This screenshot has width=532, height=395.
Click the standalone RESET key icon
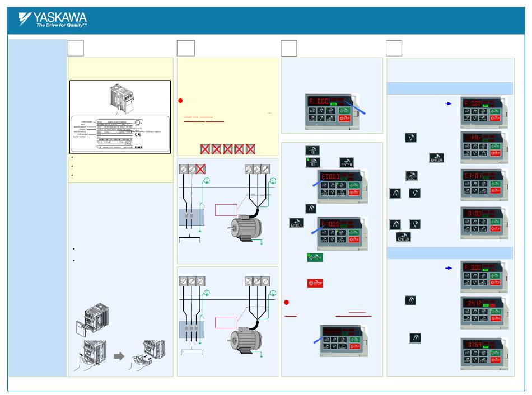(x=411, y=176)
